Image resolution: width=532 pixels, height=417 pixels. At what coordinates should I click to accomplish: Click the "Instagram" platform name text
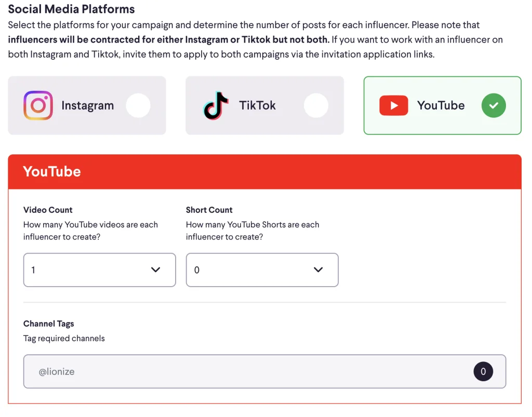[87, 106]
